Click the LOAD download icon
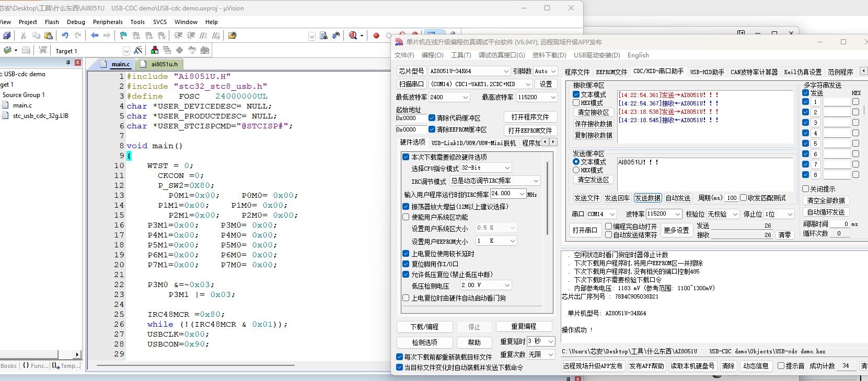 43,50
